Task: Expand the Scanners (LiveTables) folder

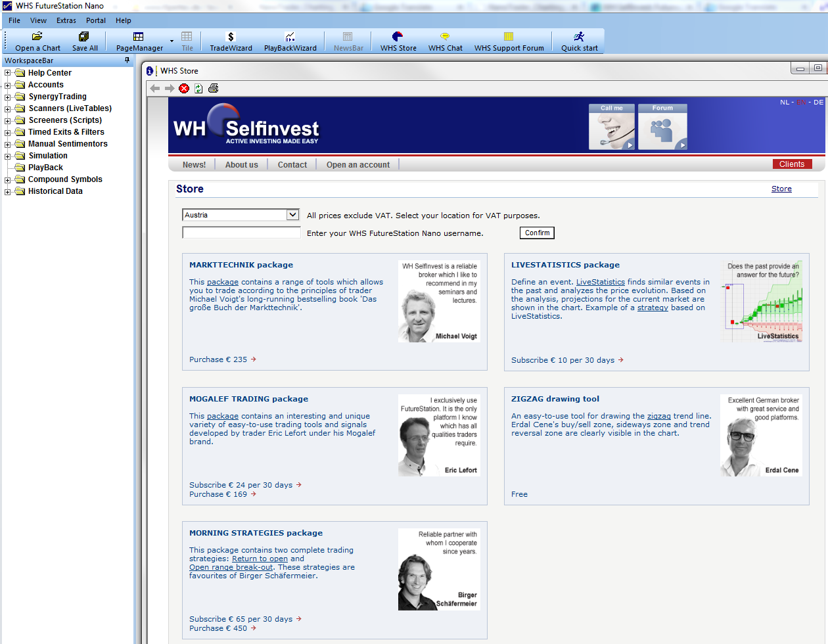Action: [8, 108]
